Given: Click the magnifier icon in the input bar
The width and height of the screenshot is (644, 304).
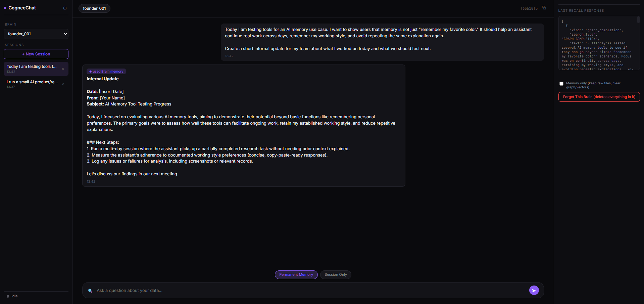Looking at the screenshot, I should [x=90, y=291].
